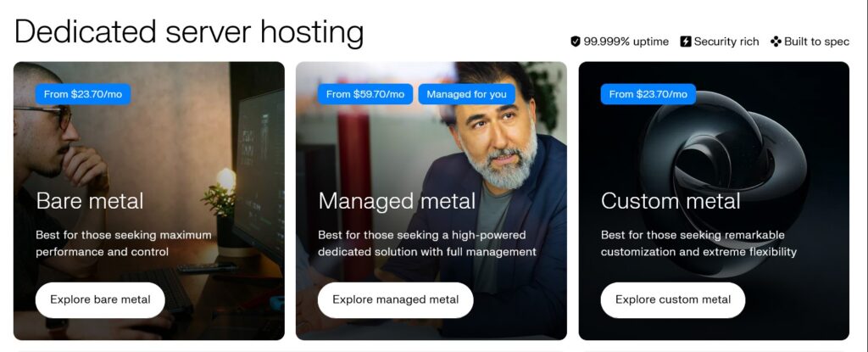Click the lightning bolt Security rich icon
The width and height of the screenshot is (868, 352).
pos(685,42)
